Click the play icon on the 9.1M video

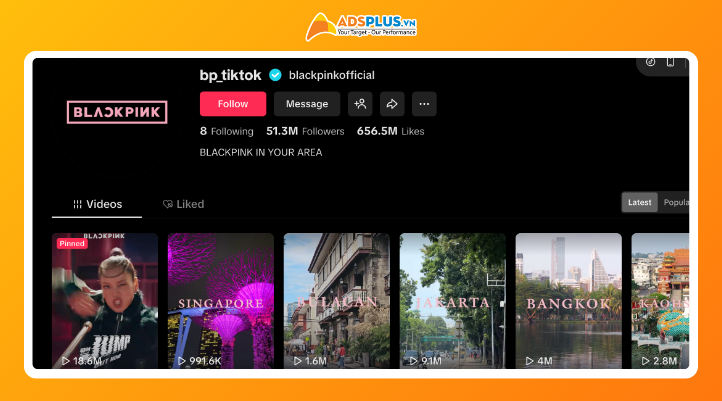413,361
